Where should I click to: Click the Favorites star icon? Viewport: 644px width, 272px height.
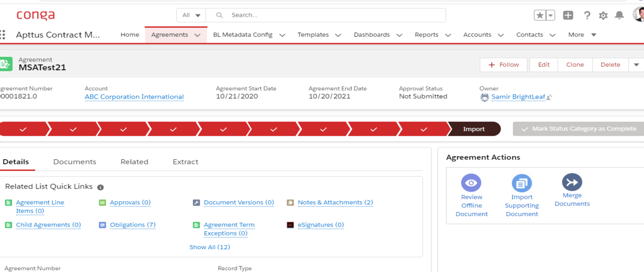pos(540,15)
